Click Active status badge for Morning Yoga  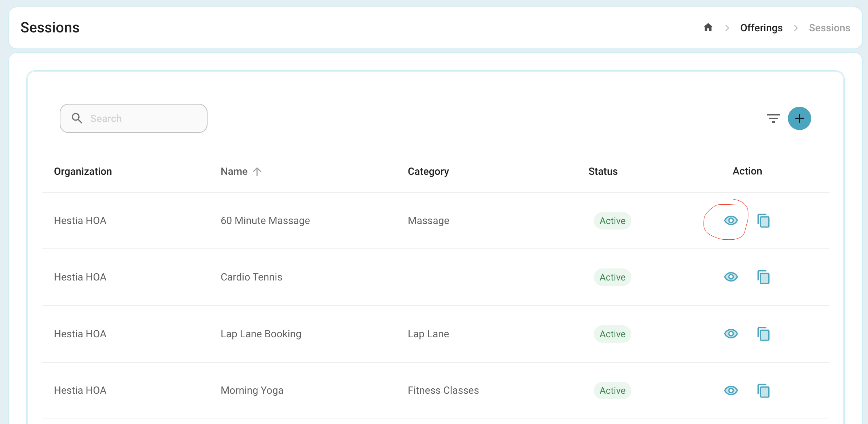point(612,390)
